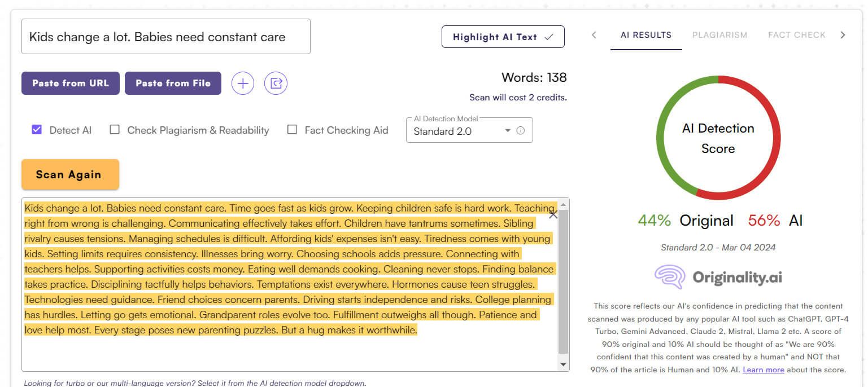The height and width of the screenshot is (387, 868).
Task: Enable Check Plagiarism & Readability checkbox
Action: [x=115, y=130]
